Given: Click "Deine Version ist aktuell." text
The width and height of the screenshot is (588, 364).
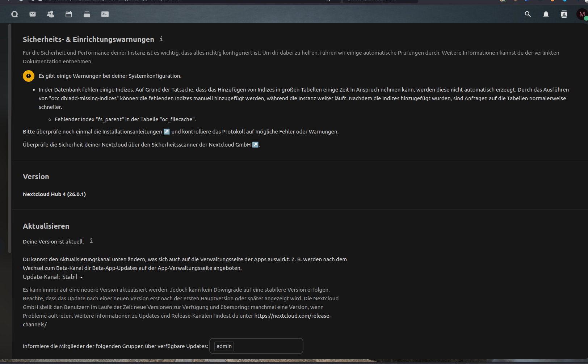Looking at the screenshot, I should click(53, 242).
